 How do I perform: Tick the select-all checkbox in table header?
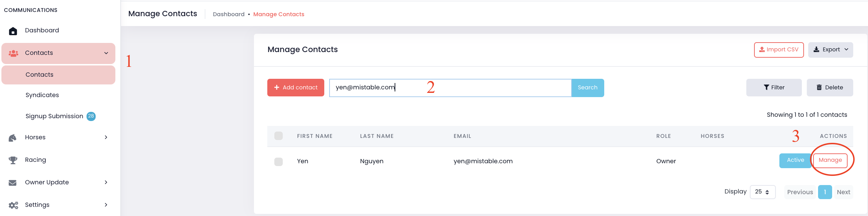pyautogui.click(x=279, y=136)
